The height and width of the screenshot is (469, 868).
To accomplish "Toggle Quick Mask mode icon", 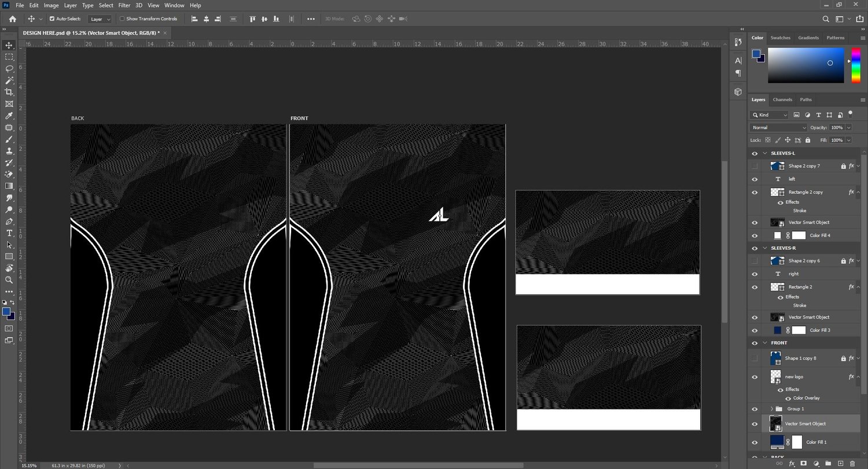I will (x=9, y=328).
